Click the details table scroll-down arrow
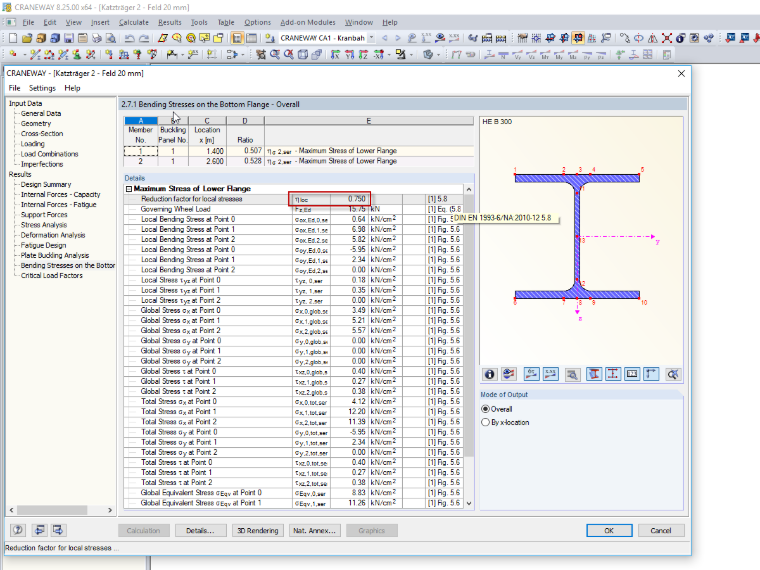The height and width of the screenshot is (570, 760). (469, 503)
